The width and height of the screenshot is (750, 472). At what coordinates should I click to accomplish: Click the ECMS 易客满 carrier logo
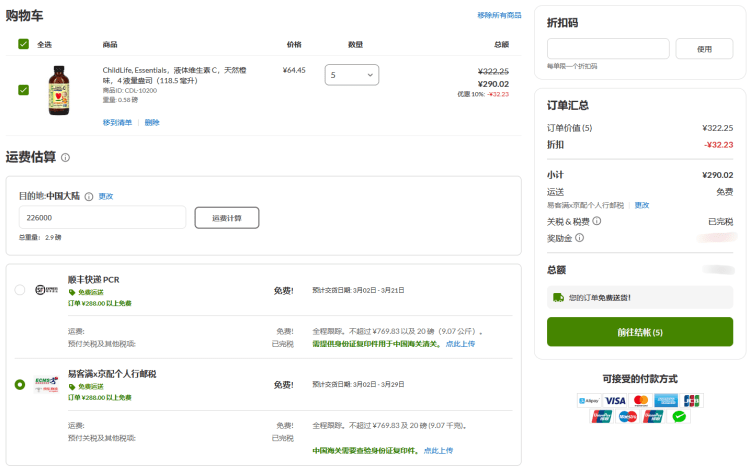point(46,384)
